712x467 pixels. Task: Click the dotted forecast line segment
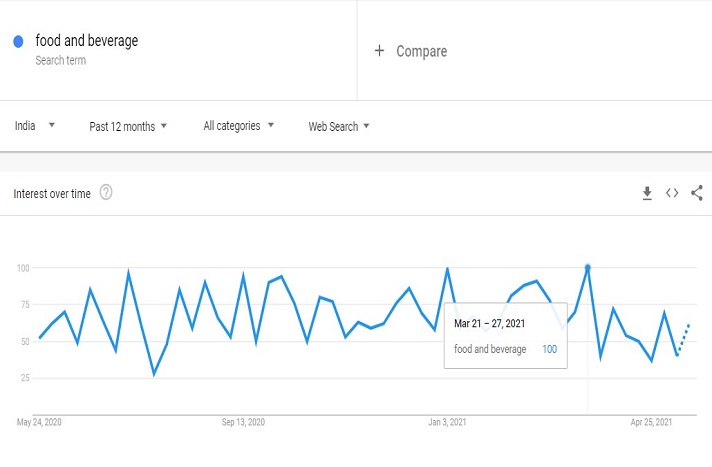[684, 338]
